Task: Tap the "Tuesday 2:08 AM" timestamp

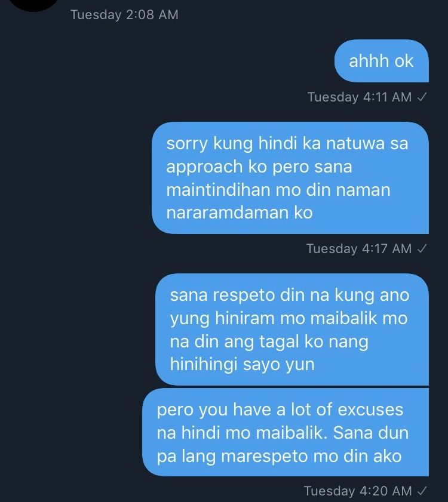Action: (x=124, y=15)
